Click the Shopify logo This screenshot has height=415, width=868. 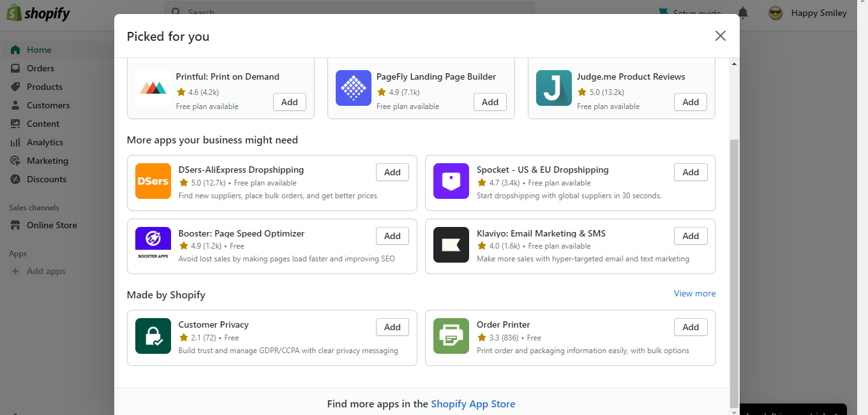[x=38, y=13]
